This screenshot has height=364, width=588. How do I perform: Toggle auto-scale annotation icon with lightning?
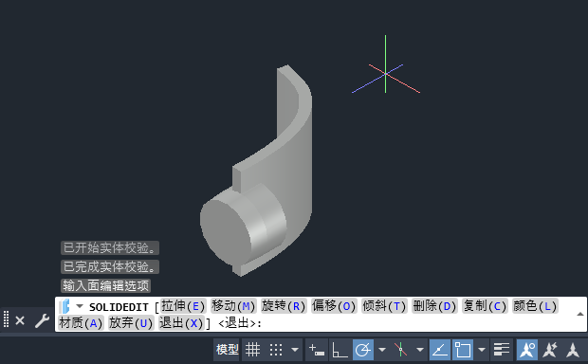click(x=550, y=350)
